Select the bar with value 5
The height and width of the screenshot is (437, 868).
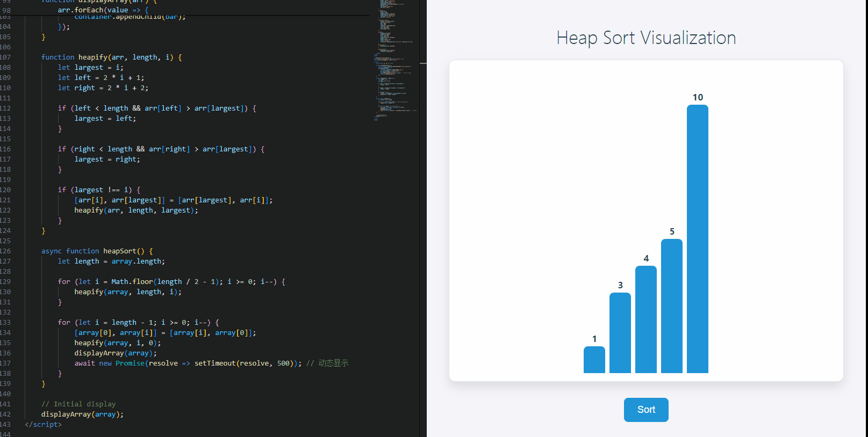tap(671, 306)
